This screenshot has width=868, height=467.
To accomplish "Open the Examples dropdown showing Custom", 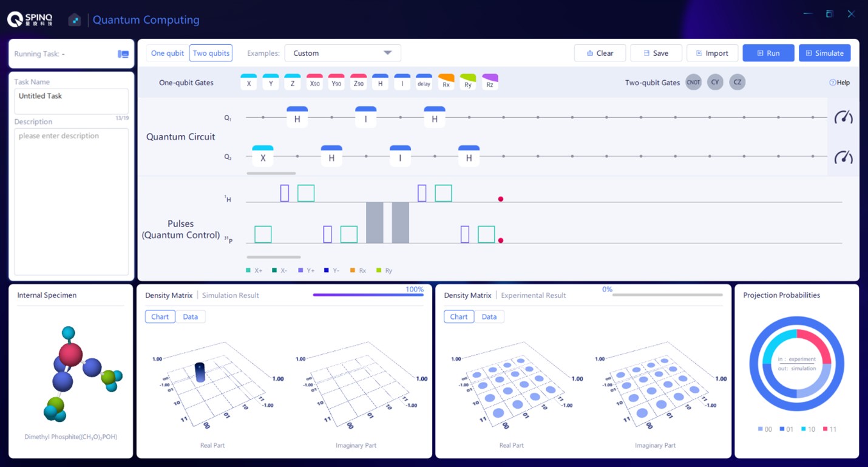I will [343, 53].
